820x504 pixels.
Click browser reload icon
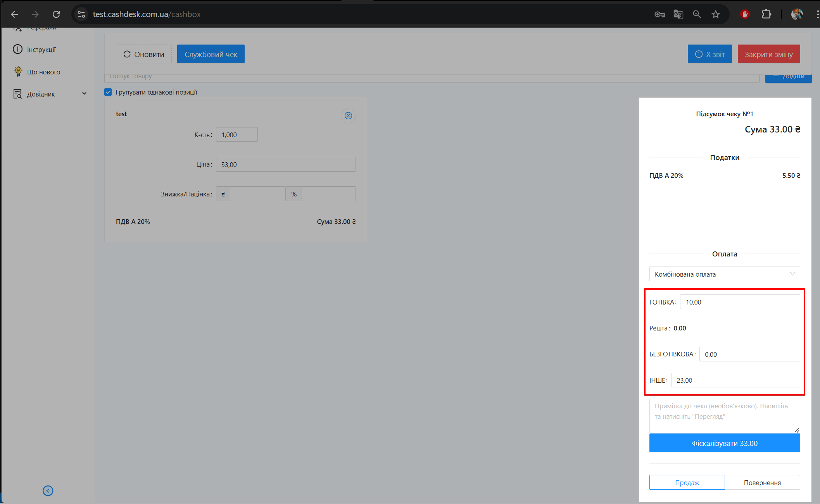[x=56, y=14]
